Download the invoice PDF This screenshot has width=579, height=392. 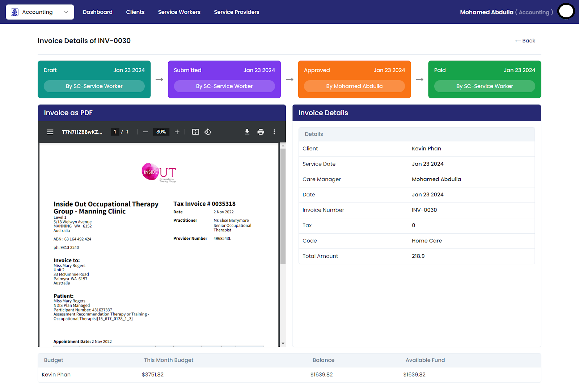(247, 132)
